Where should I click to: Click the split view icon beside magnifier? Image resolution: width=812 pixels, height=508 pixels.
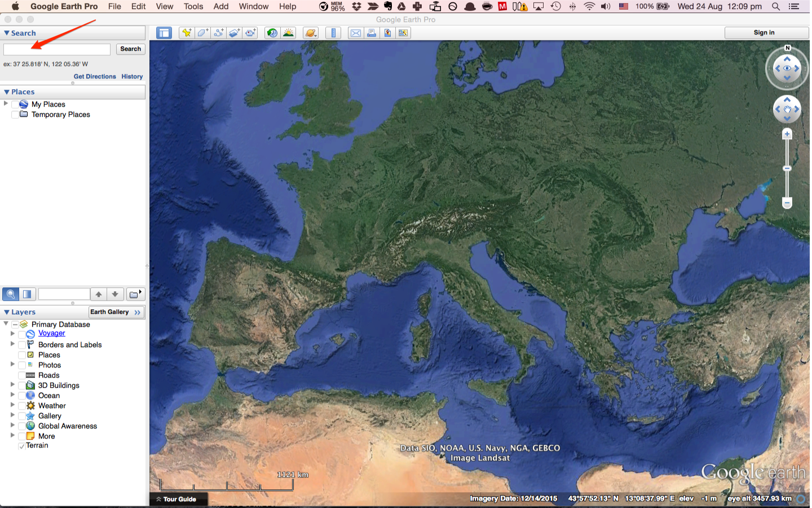click(x=27, y=294)
